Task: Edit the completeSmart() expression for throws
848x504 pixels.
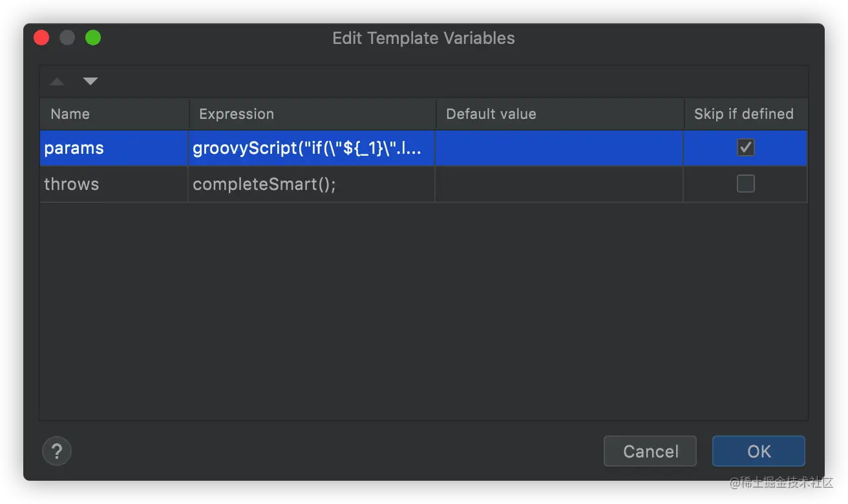Action: 312,184
